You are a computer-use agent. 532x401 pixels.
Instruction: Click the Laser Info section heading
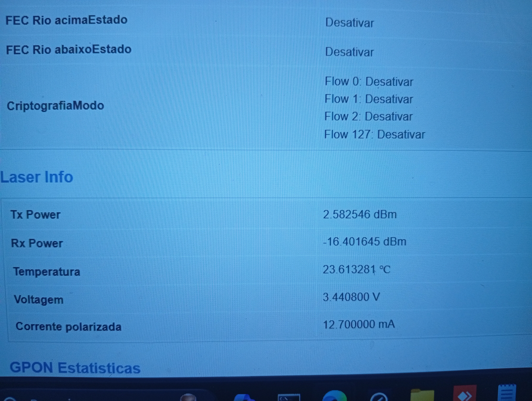coord(37,177)
